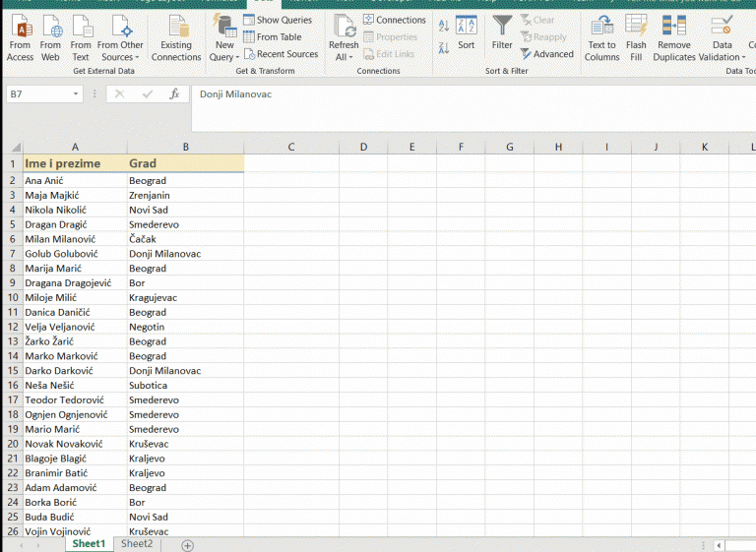Click formula bar with Donji Milanovac
This screenshot has height=552, width=756.
(x=473, y=108)
